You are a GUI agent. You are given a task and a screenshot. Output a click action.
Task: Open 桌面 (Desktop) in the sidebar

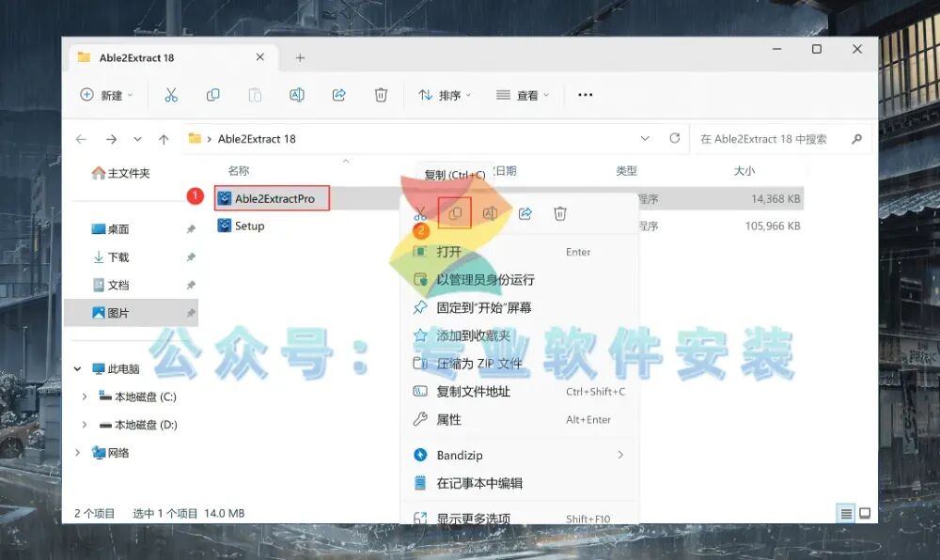click(110, 228)
